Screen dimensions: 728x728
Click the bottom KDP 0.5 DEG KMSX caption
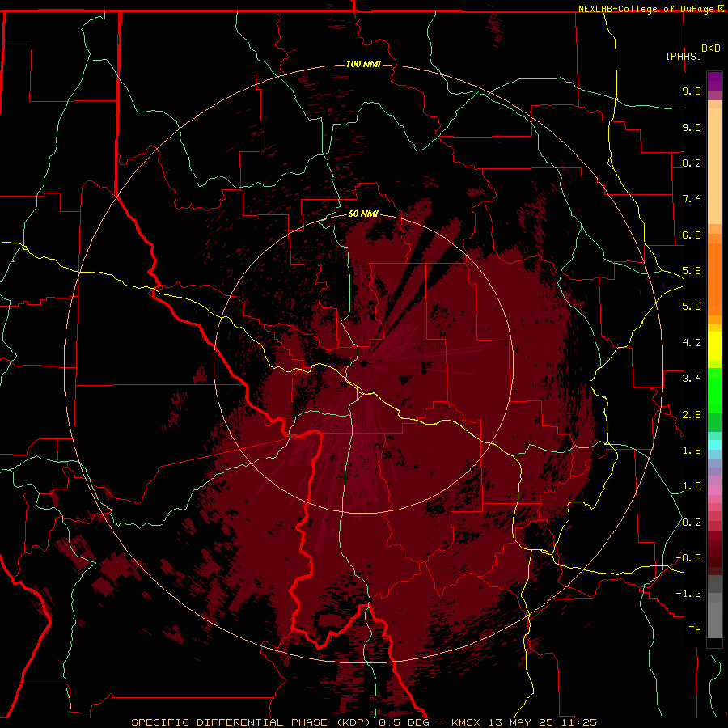363,722
